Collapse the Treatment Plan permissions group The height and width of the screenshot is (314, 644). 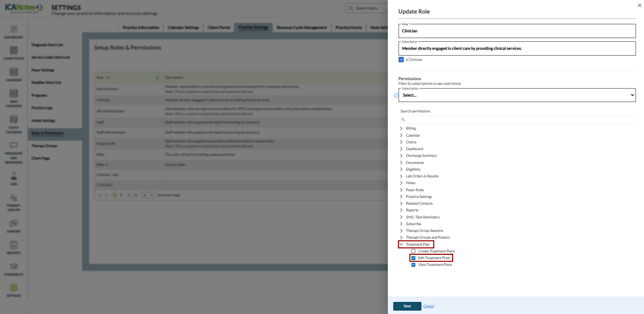point(401,245)
